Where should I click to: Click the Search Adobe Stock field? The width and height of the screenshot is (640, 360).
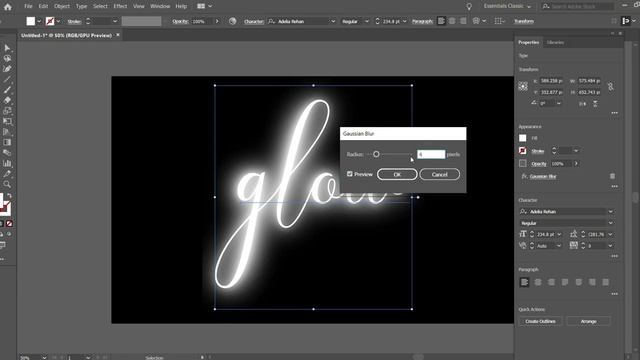tap(578, 6)
